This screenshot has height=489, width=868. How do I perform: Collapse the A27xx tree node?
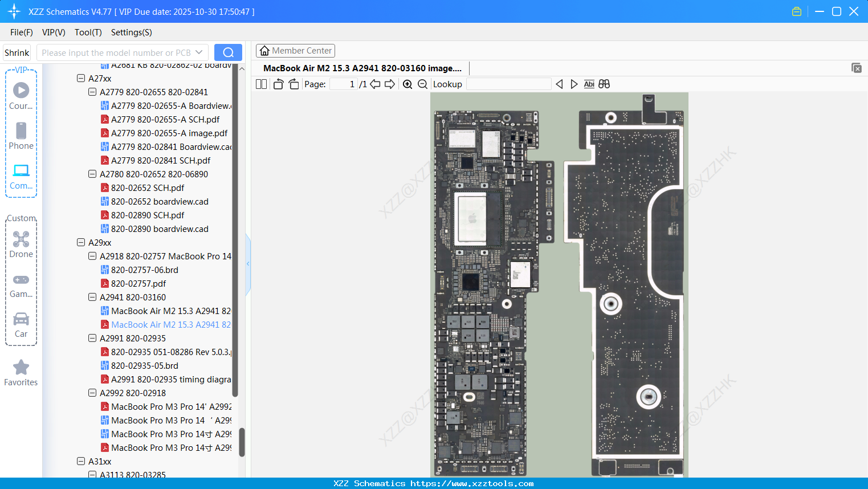click(81, 79)
